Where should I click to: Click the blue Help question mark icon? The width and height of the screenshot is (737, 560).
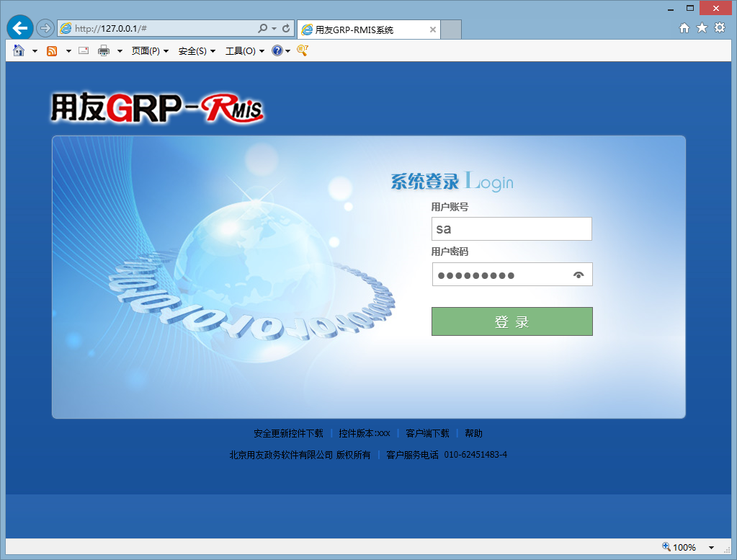pyautogui.click(x=277, y=50)
